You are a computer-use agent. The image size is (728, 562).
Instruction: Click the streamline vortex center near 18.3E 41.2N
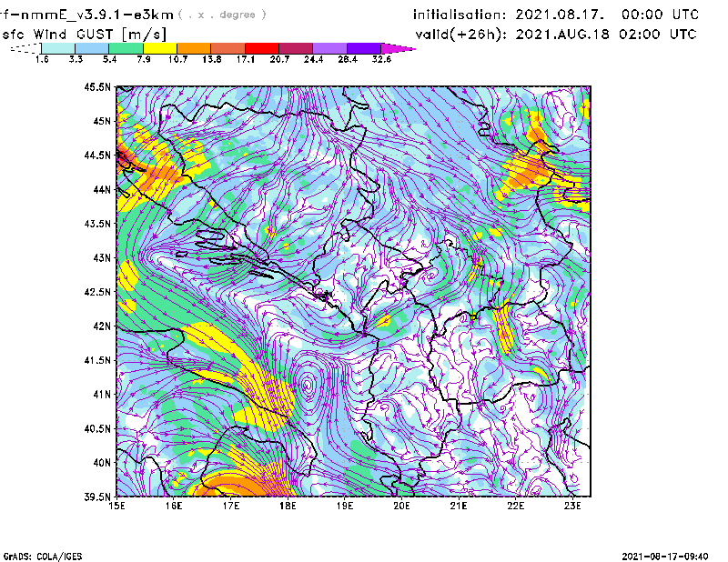coord(307,385)
